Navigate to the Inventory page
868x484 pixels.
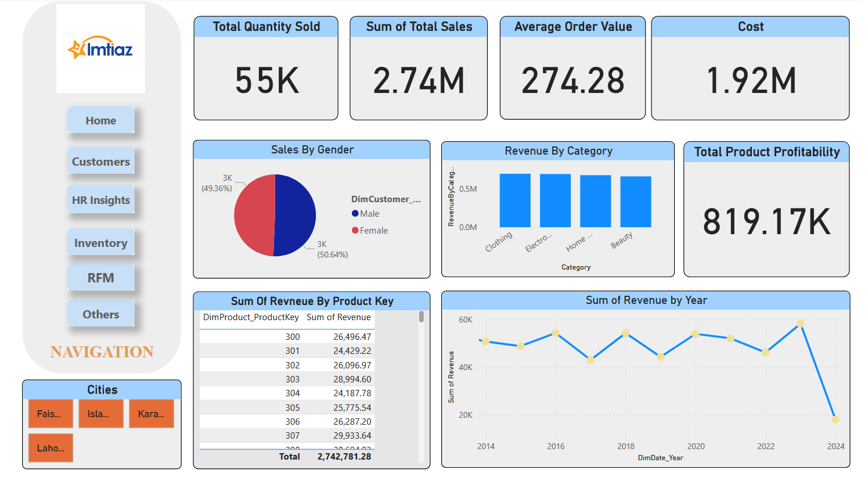click(100, 243)
